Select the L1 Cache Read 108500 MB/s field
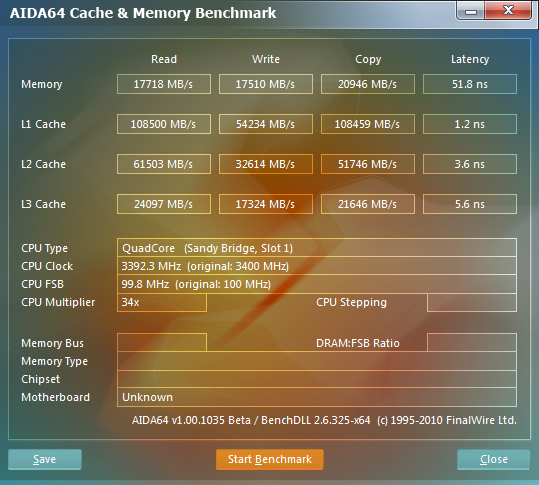The height and width of the screenshot is (485, 539). tap(164, 124)
